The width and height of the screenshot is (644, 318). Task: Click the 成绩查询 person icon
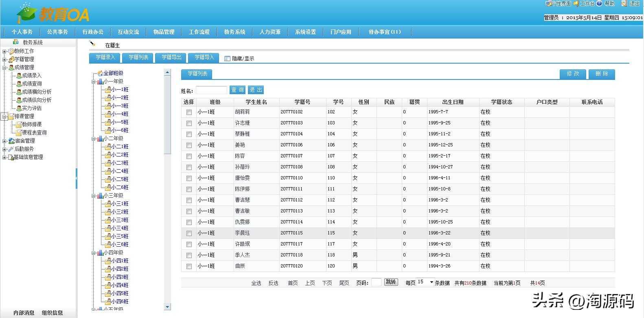click(x=19, y=84)
